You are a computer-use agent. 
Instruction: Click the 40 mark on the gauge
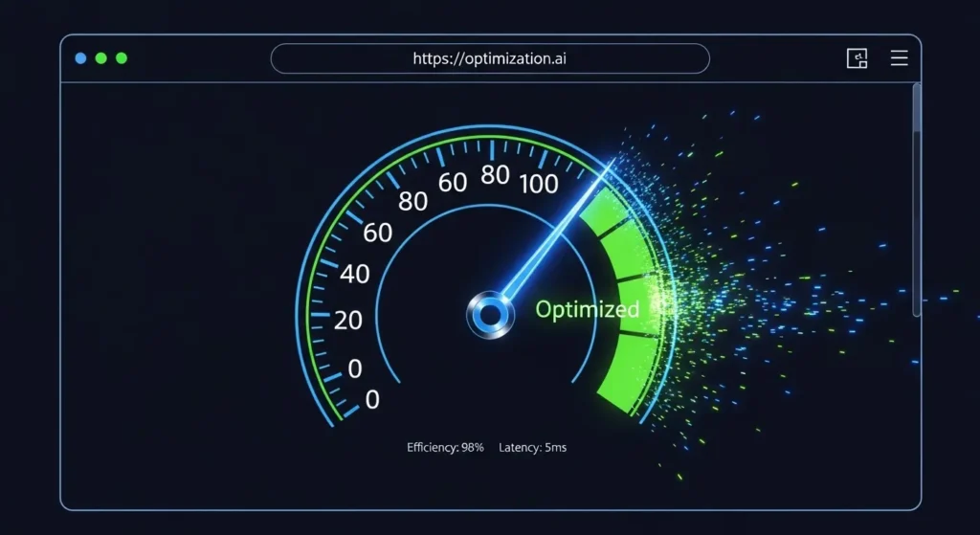[355, 275]
